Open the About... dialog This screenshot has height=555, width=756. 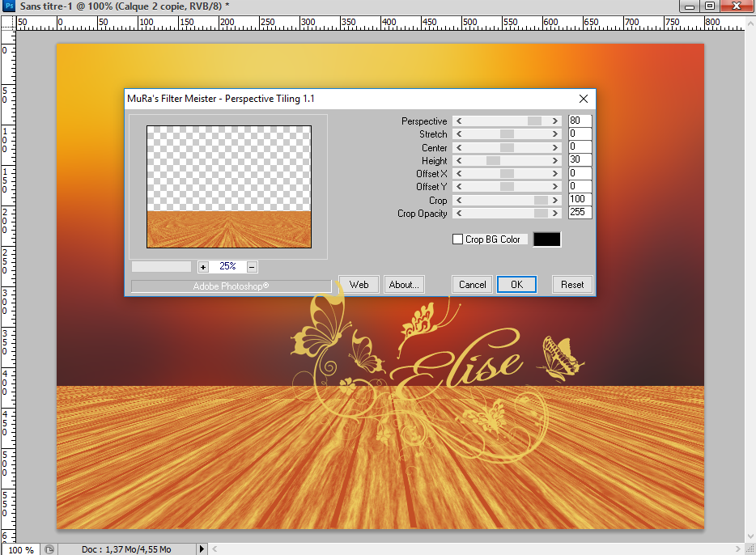tap(403, 284)
